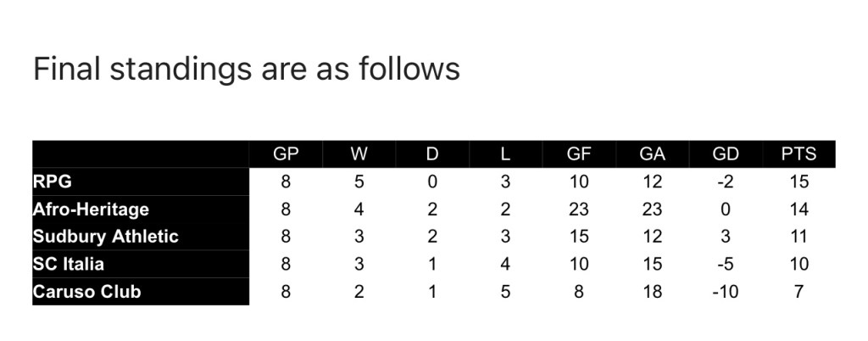The image size is (868, 341).
Task: Click Afro-Heritage's PTS value of 14
Action: coord(798,209)
